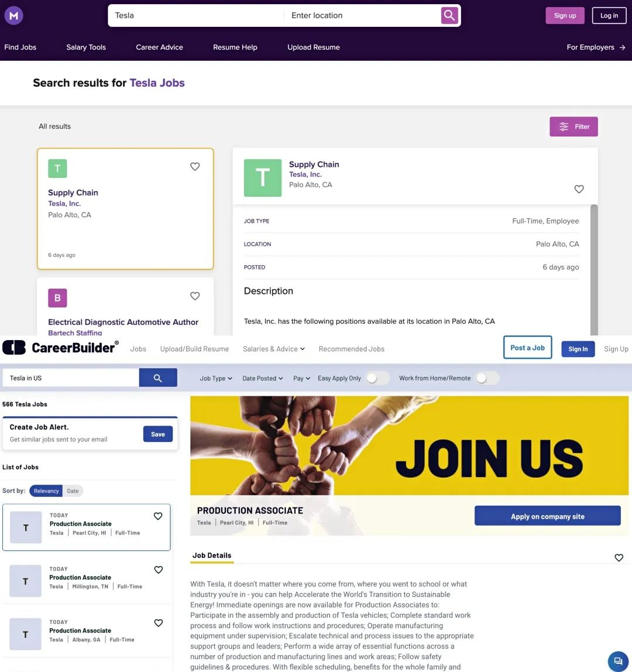
Task: Click the CareerBuilder logo
Action: pyautogui.click(x=60, y=347)
